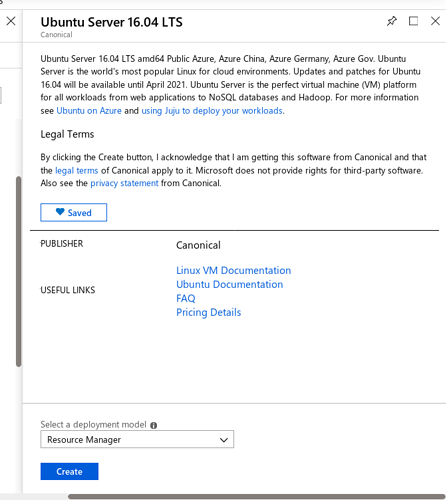
Task: Click the heart icon on Saved
Action: 60,212
